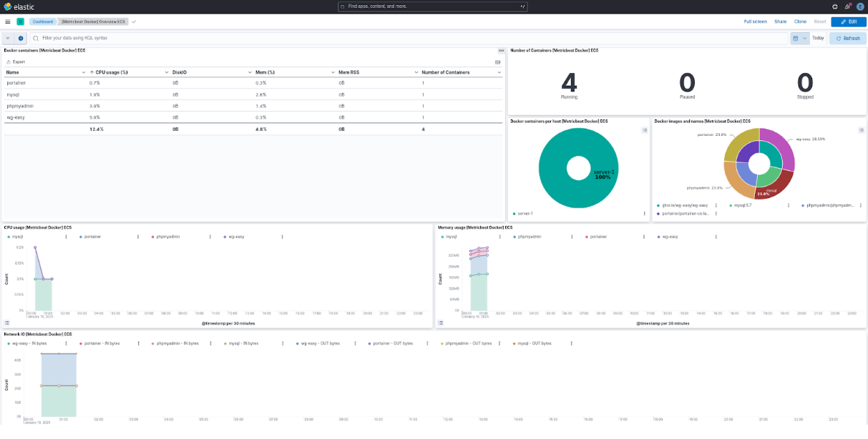Click the table display options icon

497,62
